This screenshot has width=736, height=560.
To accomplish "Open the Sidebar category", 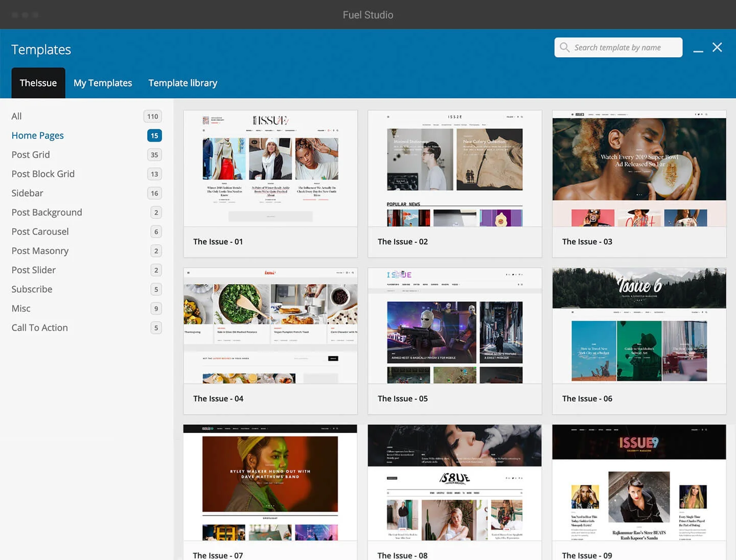I will tap(28, 193).
